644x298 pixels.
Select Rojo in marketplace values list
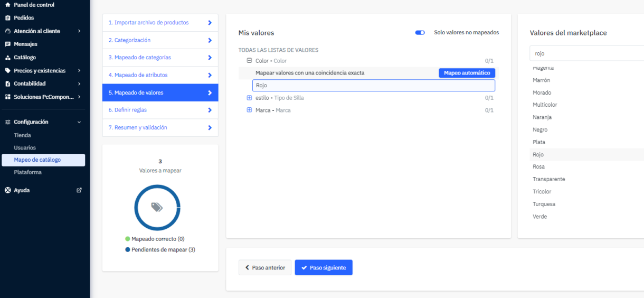pyautogui.click(x=538, y=155)
